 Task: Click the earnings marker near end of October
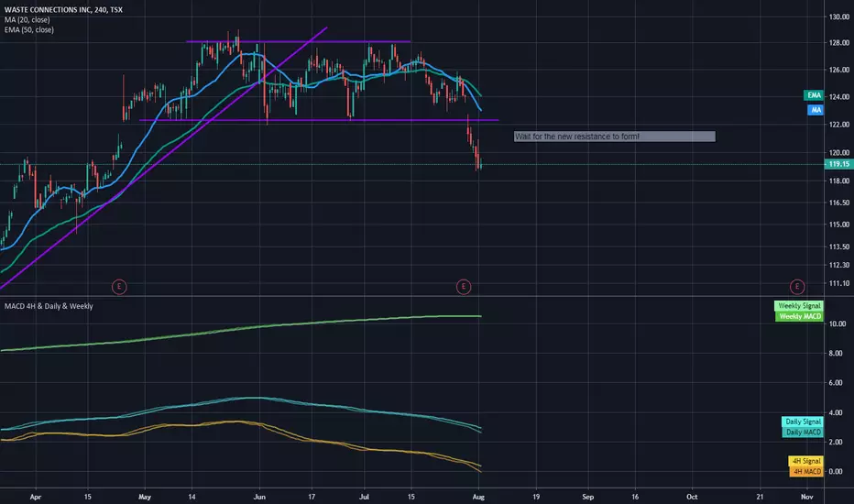tap(797, 287)
